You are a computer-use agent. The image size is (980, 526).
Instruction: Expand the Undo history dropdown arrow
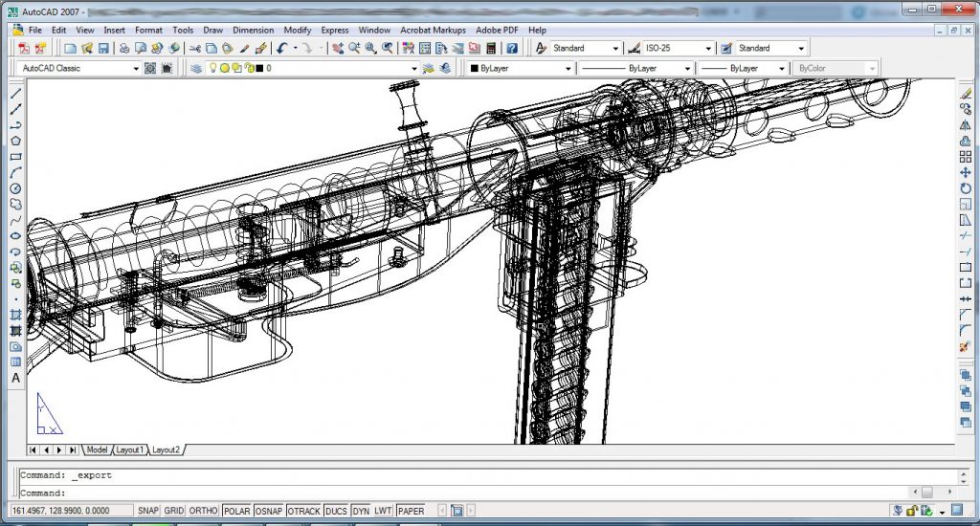pyautogui.click(x=295, y=48)
